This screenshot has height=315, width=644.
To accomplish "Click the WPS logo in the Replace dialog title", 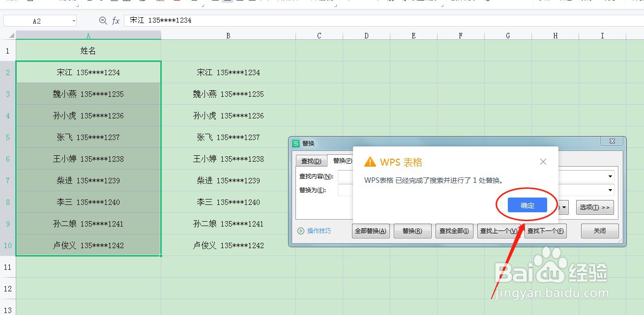I will coord(295,143).
